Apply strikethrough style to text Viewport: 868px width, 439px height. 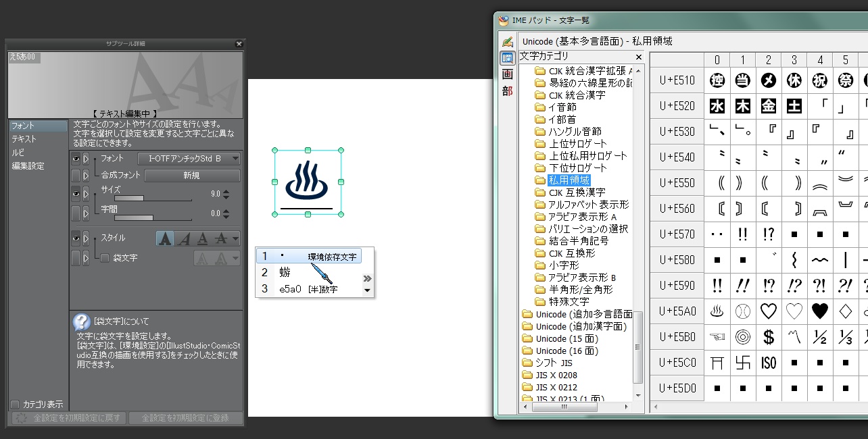(x=220, y=238)
